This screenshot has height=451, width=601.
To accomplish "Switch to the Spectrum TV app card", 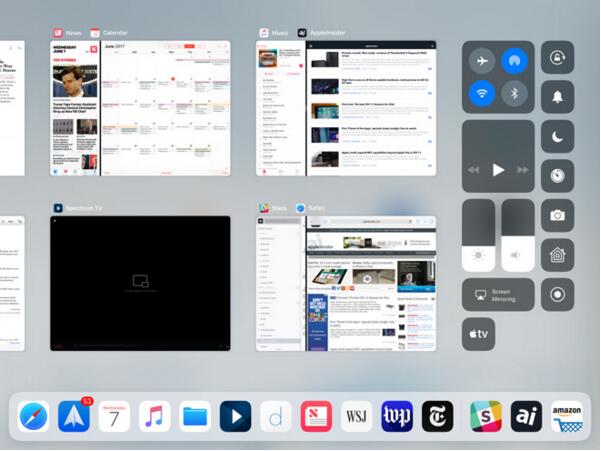I will tap(140, 283).
